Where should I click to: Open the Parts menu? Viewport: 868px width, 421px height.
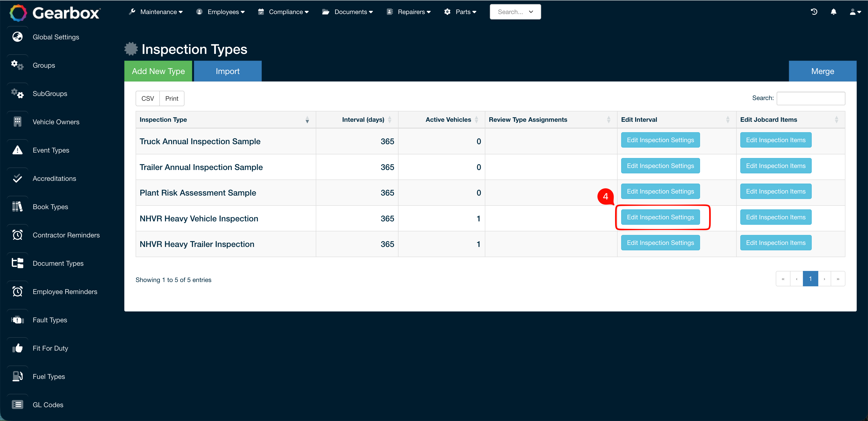pyautogui.click(x=460, y=12)
